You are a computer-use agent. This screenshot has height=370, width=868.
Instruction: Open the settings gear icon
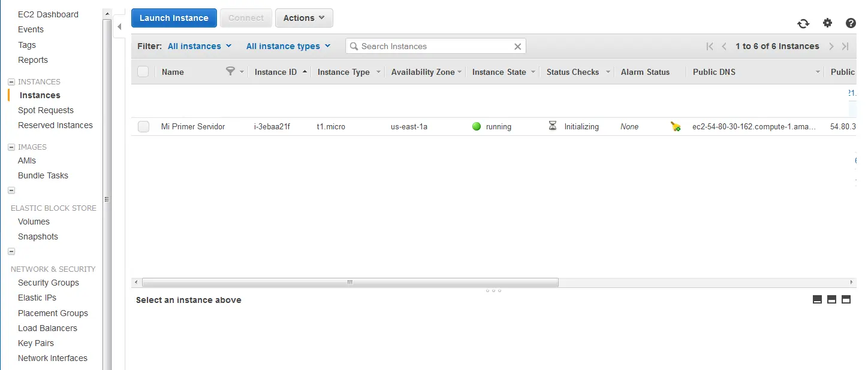click(x=828, y=23)
